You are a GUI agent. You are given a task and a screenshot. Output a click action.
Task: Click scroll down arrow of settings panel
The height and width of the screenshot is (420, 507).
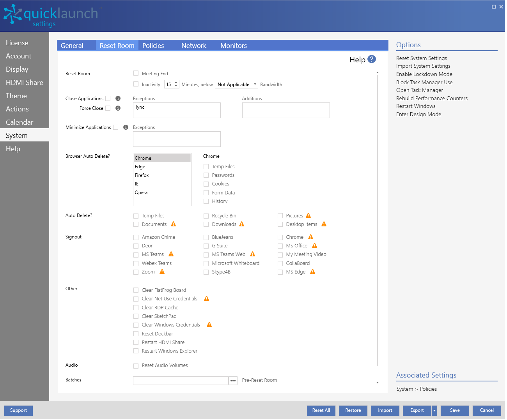377,383
